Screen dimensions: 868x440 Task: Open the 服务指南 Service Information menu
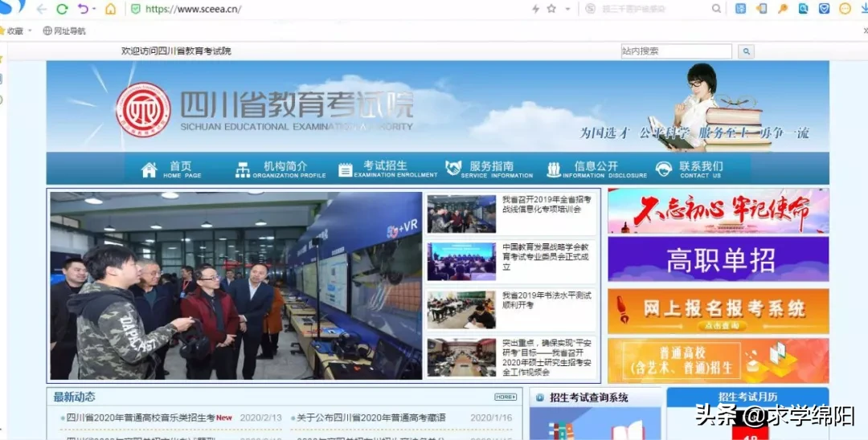[x=489, y=169]
